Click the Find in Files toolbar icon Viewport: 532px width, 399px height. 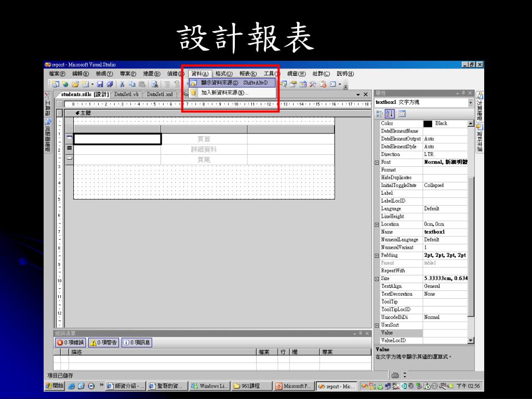(155, 84)
